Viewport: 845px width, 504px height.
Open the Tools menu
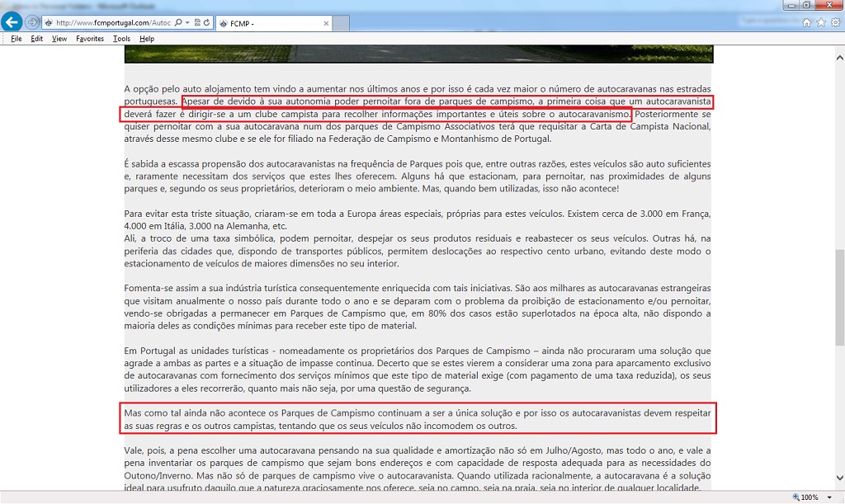121,39
